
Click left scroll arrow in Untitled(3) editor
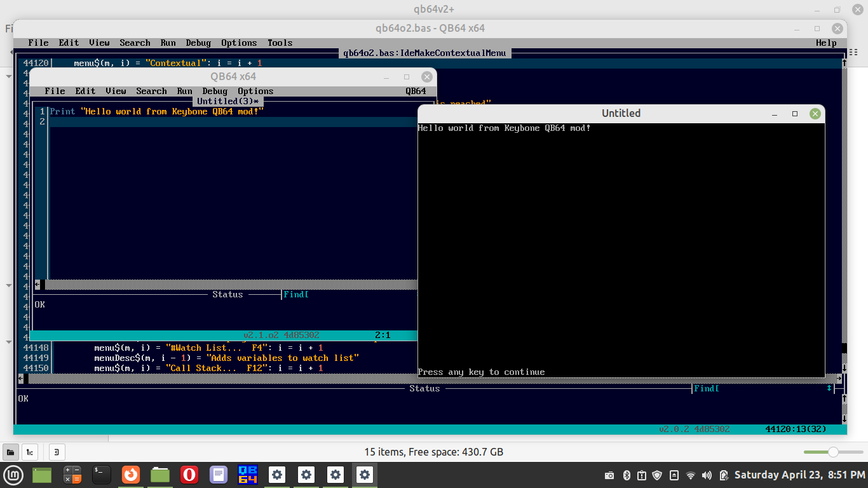coord(37,284)
